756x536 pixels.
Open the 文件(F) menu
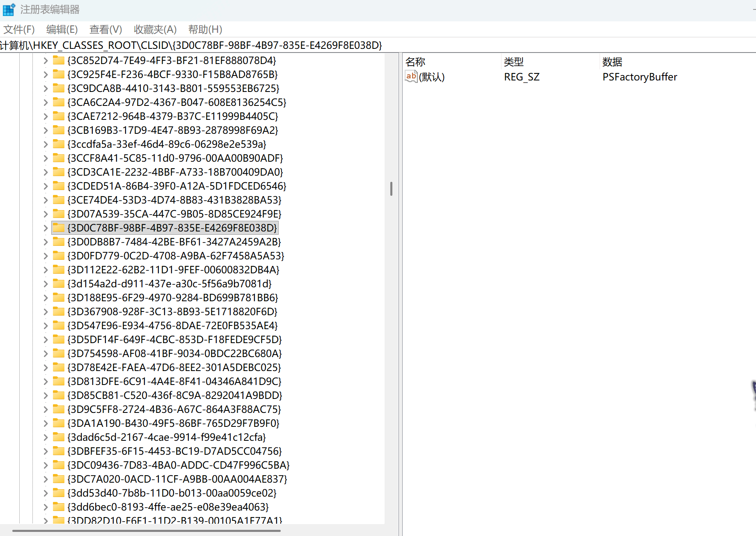[19, 30]
